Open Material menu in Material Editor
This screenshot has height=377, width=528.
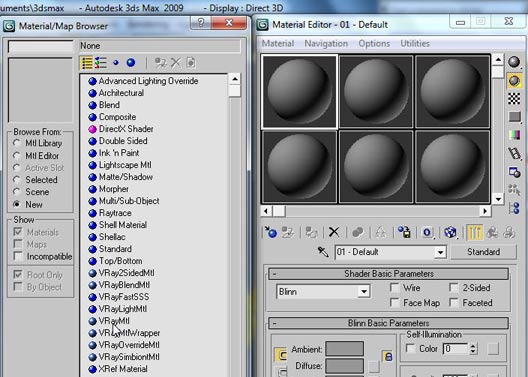point(278,43)
